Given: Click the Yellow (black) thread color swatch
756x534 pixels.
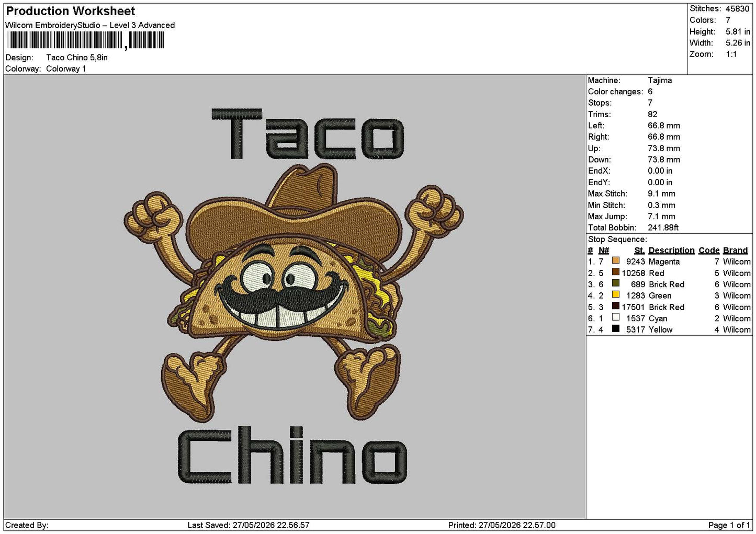Looking at the screenshot, I should [616, 329].
